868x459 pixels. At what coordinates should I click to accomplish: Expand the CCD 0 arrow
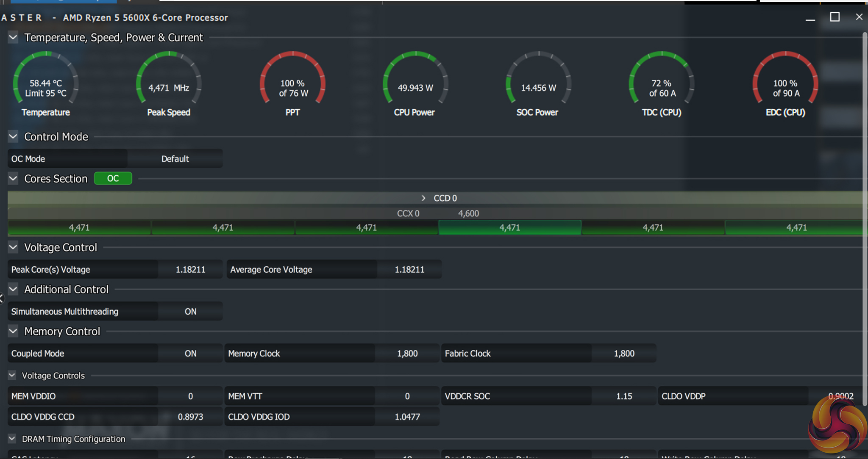[423, 198]
